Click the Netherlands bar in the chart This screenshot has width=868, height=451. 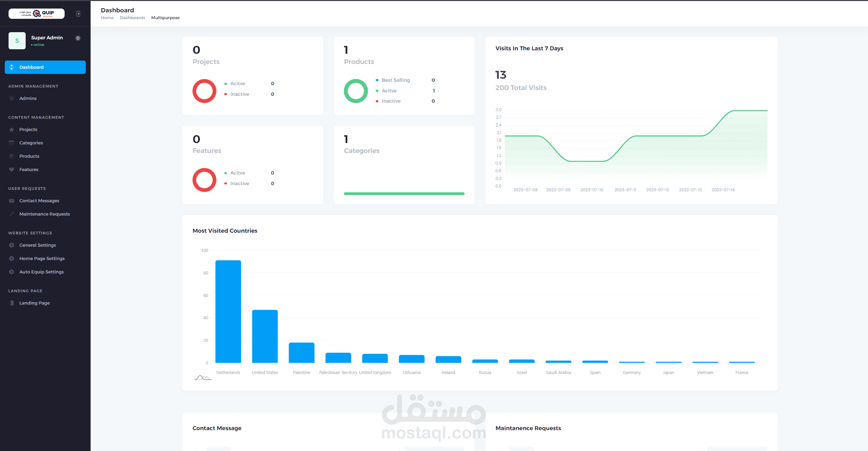pos(228,311)
